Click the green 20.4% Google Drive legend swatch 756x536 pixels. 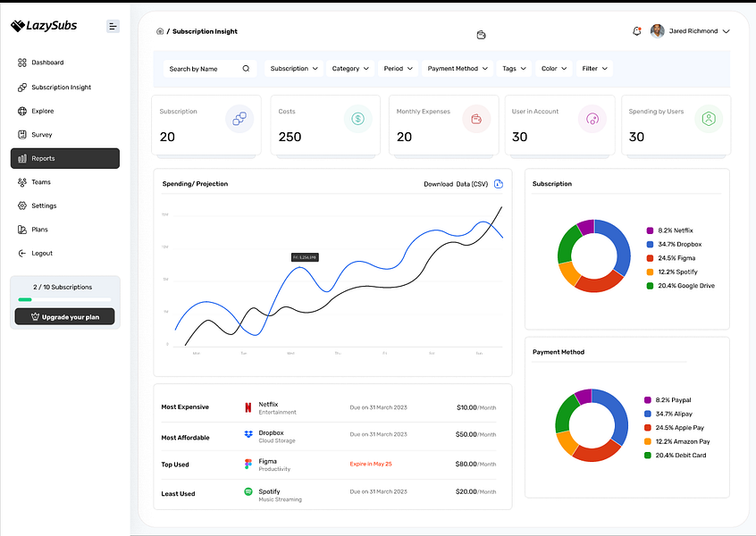[650, 286]
